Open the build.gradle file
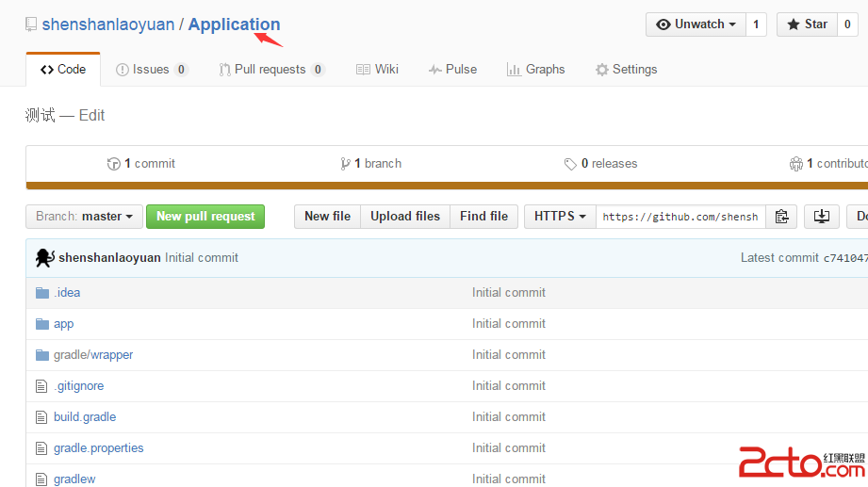 (x=85, y=416)
